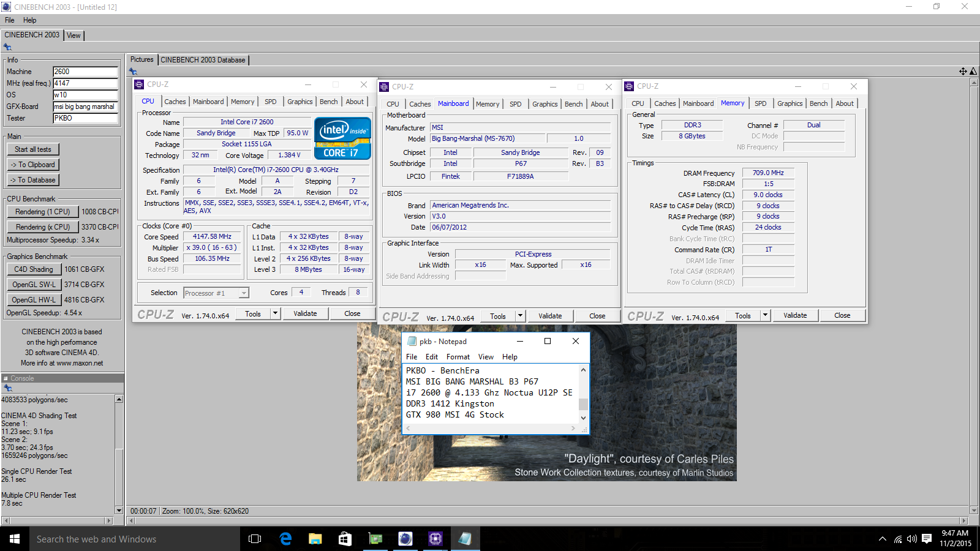
Task: Open the Tools dropdown arrow in the Memory window
Action: [765, 315]
